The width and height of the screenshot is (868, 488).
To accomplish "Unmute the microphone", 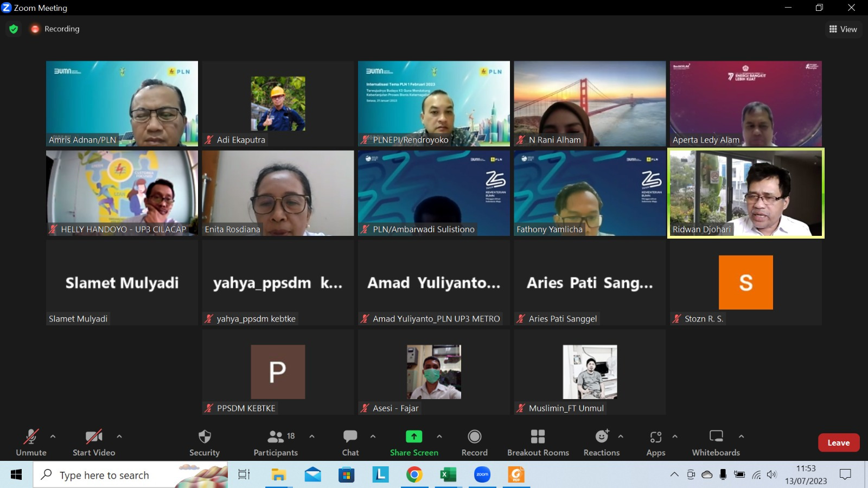I will point(31,442).
